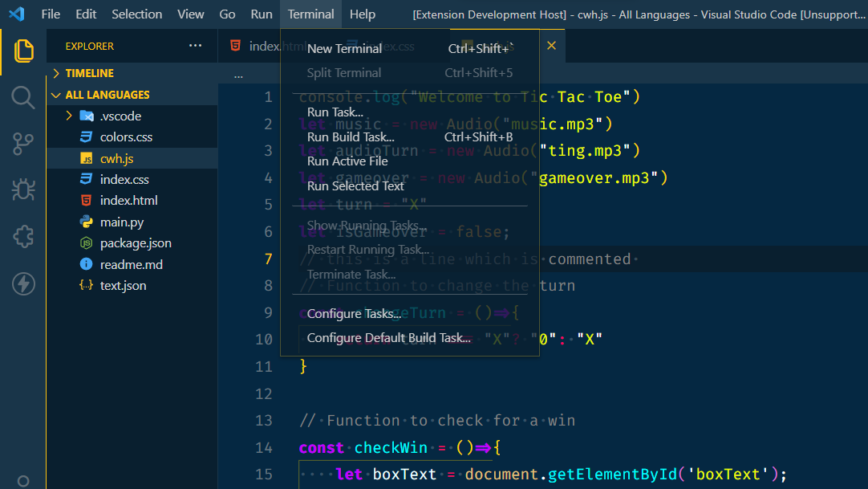Close the open Terminal menu

click(x=310, y=14)
